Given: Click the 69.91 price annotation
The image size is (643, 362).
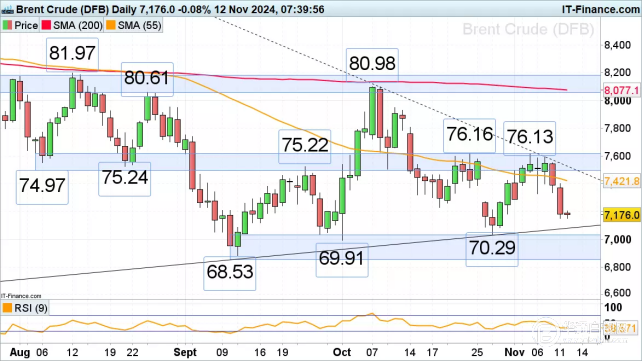Looking at the screenshot, I should pos(342,259).
